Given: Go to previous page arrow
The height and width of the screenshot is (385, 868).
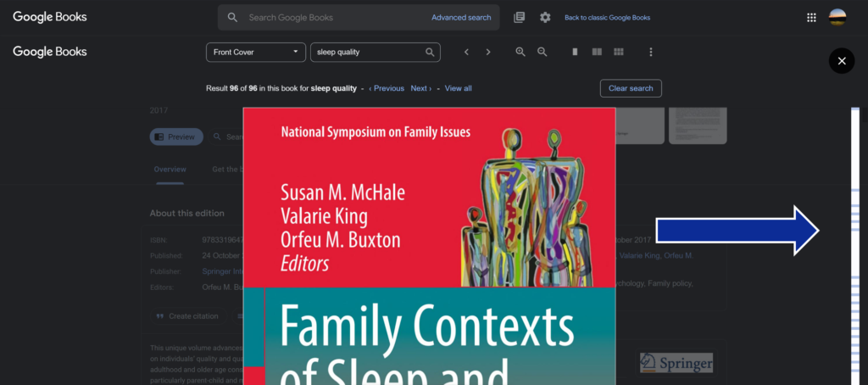Looking at the screenshot, I should [x=467, y=52].
